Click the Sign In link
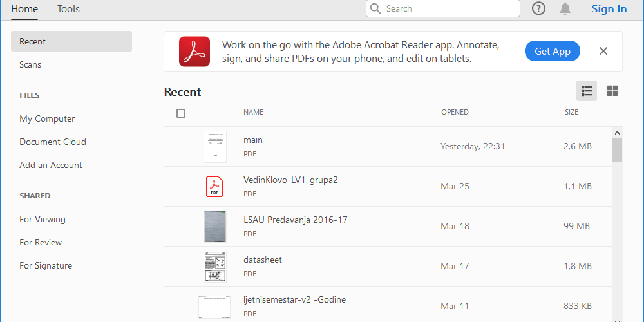The image size is (644, 322). (609, 9)
